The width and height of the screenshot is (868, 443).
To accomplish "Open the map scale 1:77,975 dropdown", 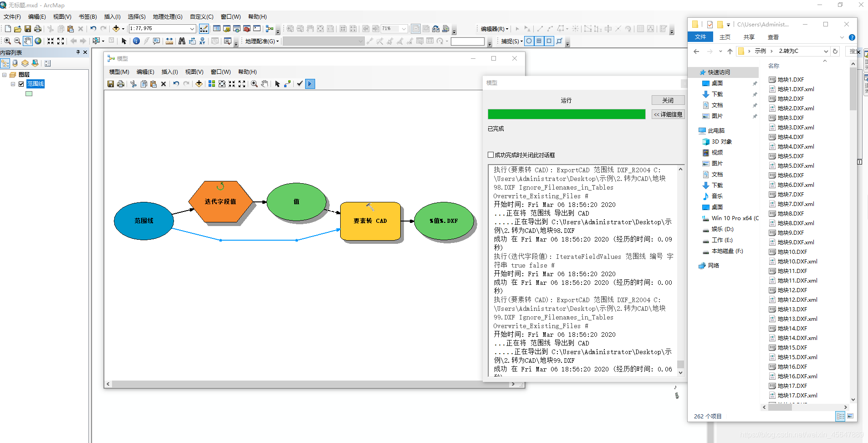I will click(192, 29).
